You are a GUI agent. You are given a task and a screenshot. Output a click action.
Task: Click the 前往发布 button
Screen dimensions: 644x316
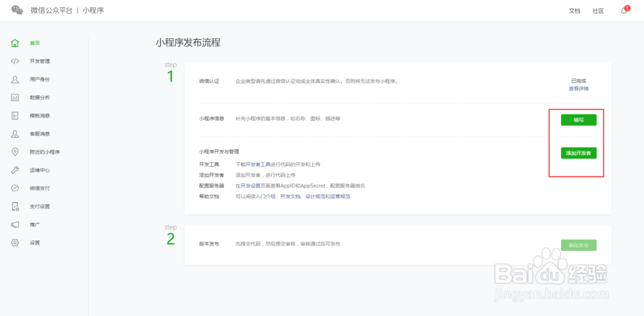[x=578, y=245]
